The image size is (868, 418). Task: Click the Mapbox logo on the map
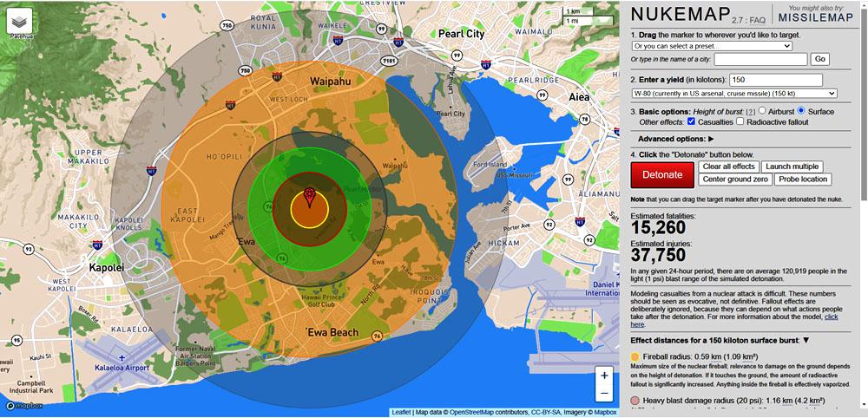coord(24,407)
